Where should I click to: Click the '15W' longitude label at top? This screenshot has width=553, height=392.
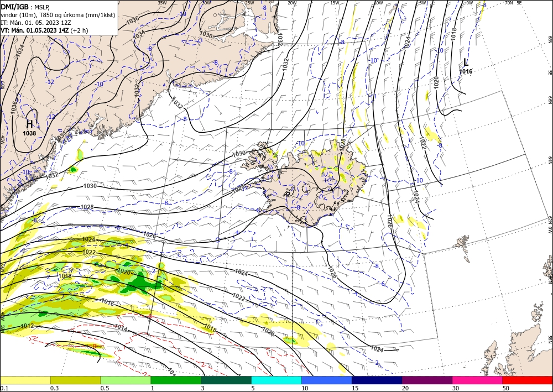tap(335, 2)
